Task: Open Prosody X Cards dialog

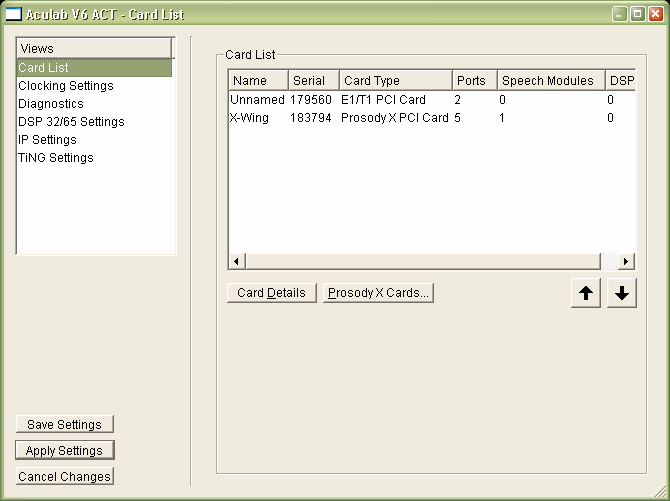Action: (378, 293)
